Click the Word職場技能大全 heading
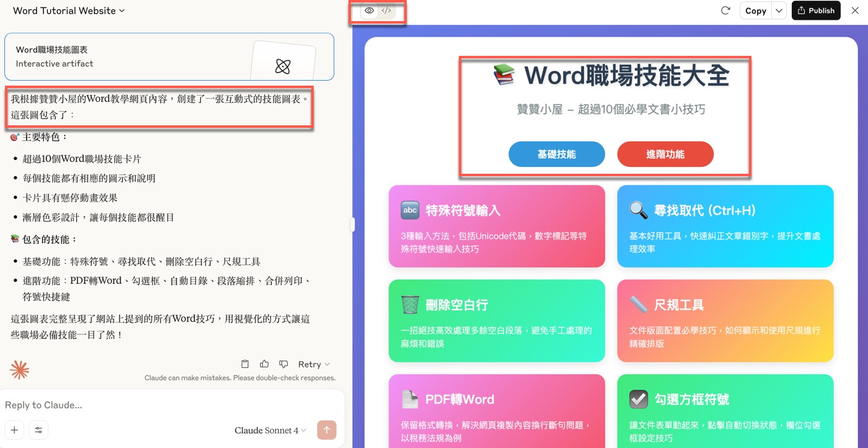 611,76
